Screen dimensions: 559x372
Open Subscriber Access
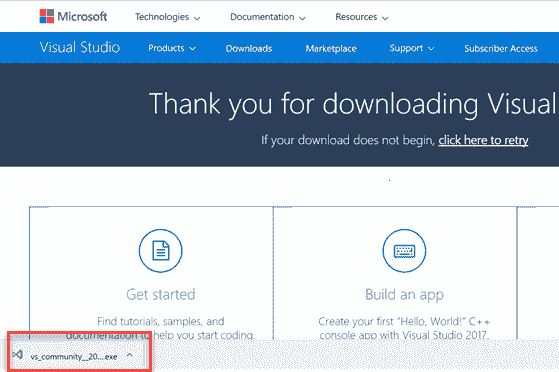(501, 49)
